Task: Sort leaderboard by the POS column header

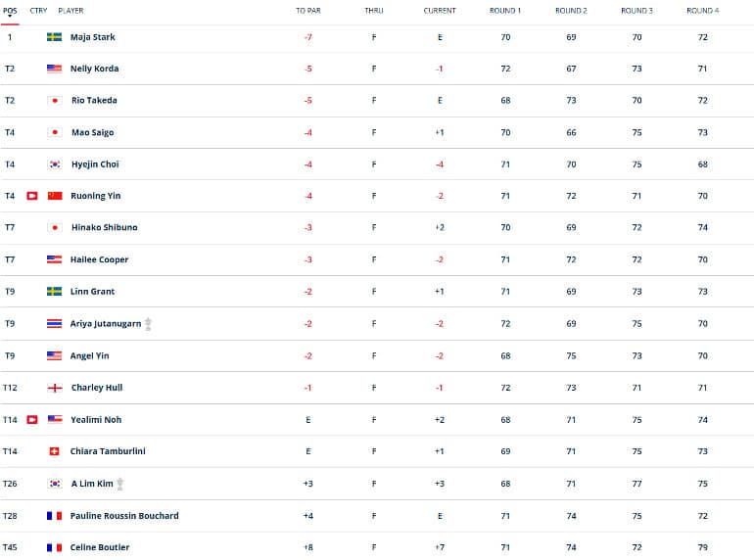Action: (10, 11)
